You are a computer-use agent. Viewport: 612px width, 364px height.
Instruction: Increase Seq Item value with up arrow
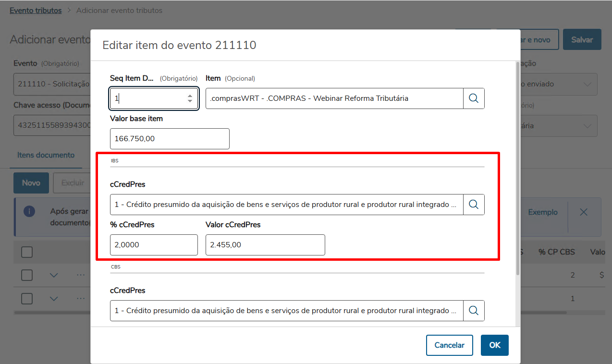[190, 96]
